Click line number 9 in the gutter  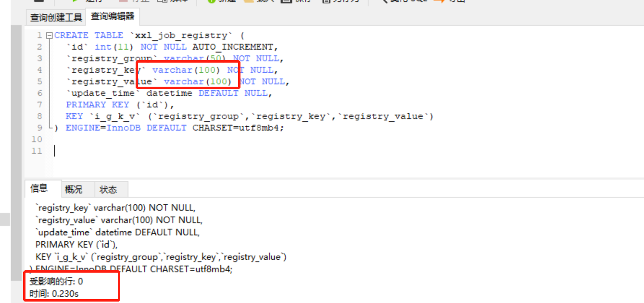pos(39,128)
